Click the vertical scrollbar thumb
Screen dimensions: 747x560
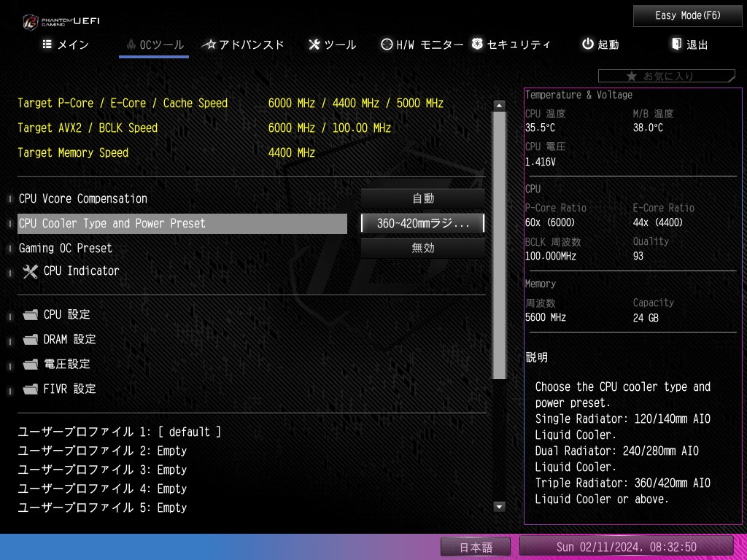[x=499, y=246]
